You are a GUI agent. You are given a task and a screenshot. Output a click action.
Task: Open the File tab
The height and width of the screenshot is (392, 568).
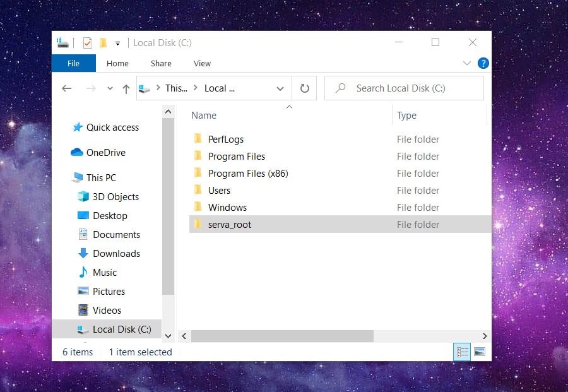(x=74, y=63)
